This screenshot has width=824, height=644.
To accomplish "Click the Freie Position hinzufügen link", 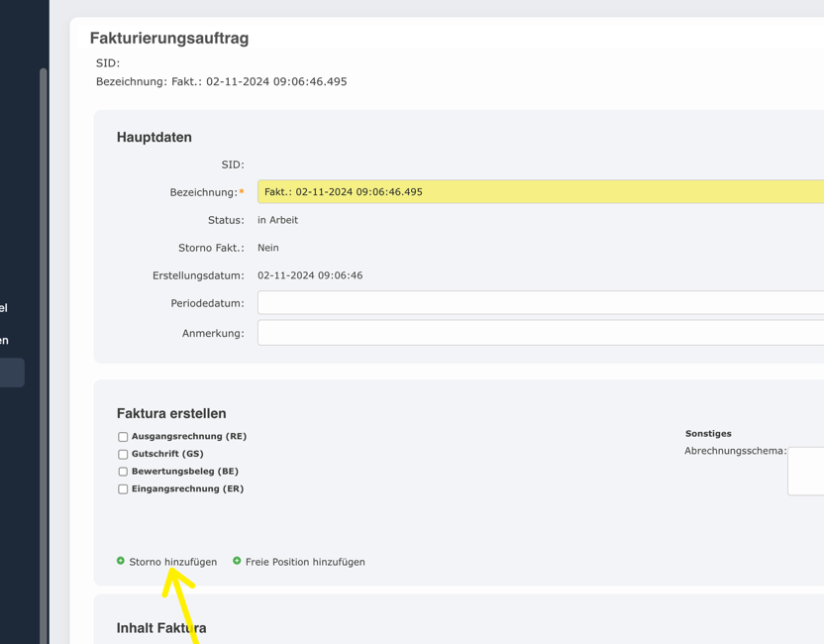I will point(305,562).
